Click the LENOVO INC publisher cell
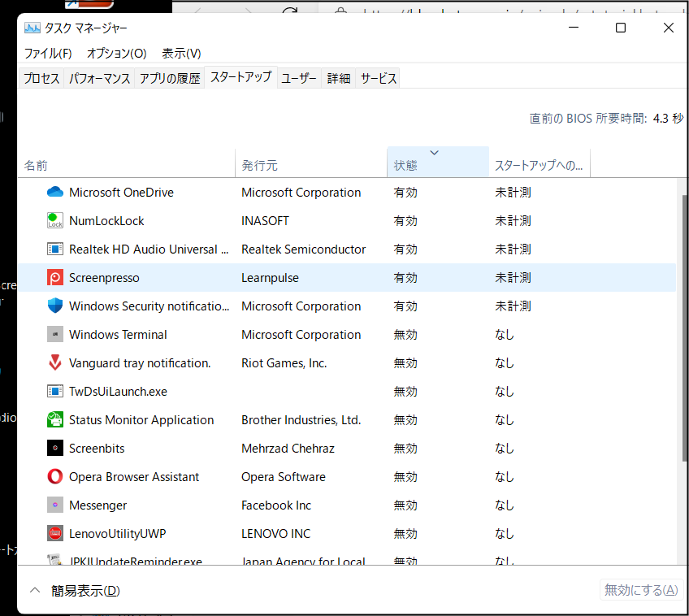The height and width of the screenshot is (616, 689). point(275,533)
